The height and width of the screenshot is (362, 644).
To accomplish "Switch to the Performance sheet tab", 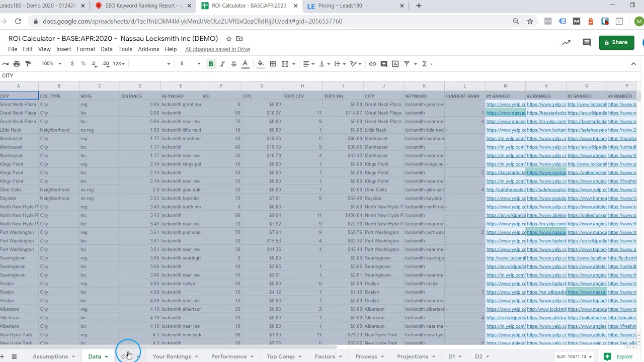I will (229, 356).
